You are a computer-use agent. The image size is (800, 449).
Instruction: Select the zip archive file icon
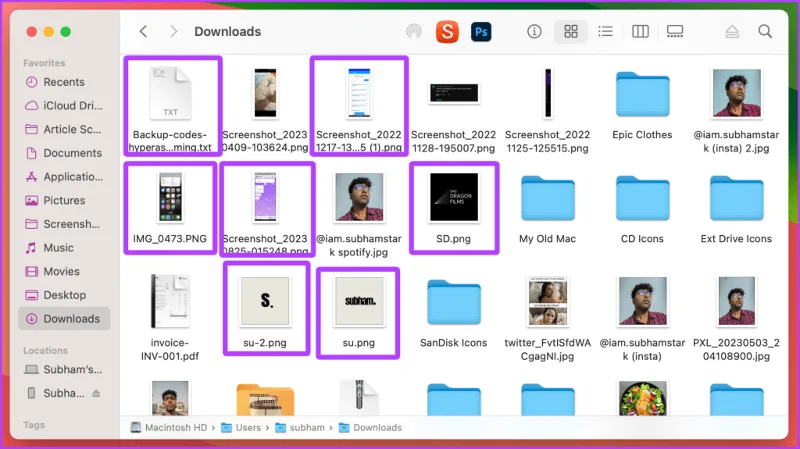[359, 398]
